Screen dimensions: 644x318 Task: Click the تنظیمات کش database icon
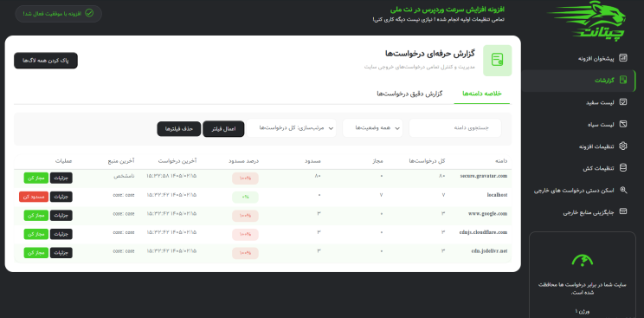click(x=623, y=168)
